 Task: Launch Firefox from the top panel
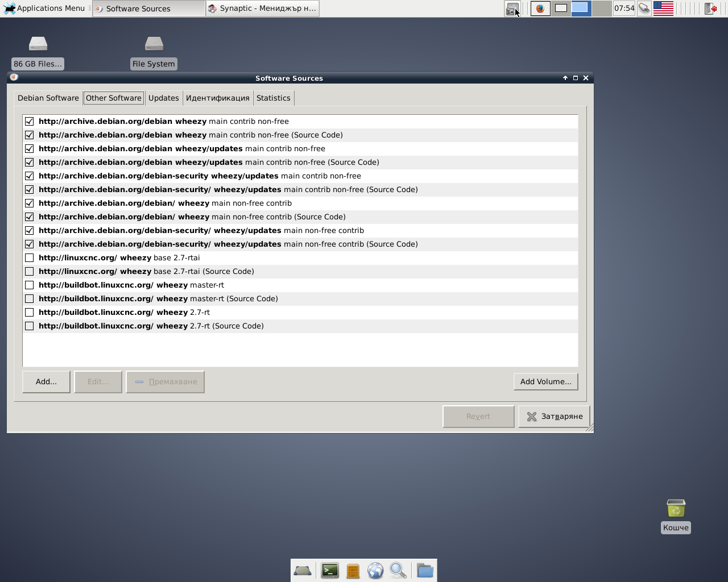(540, 9)
